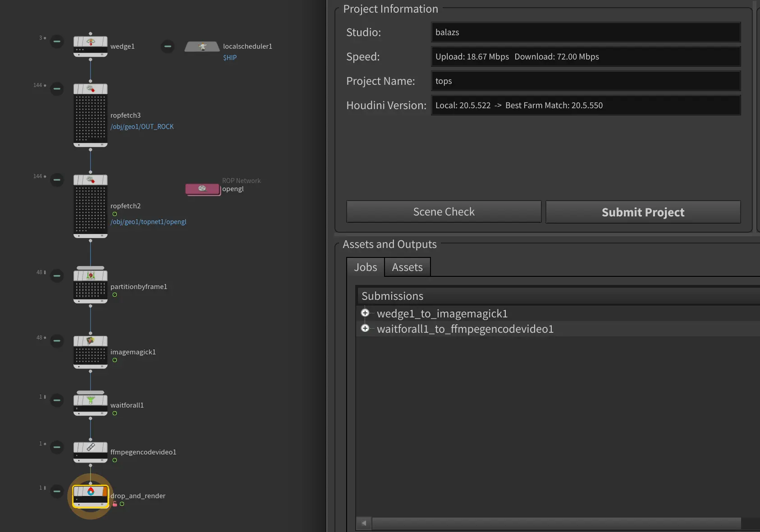Click the ffmpegencodevideo1 node icon

click(x=91, y=447)
